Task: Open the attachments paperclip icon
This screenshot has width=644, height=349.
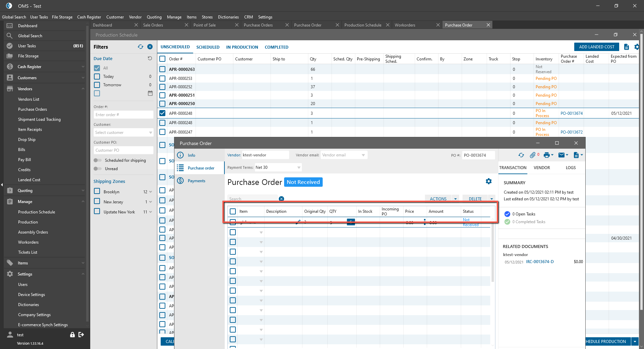Action: (x=533, y=155)
